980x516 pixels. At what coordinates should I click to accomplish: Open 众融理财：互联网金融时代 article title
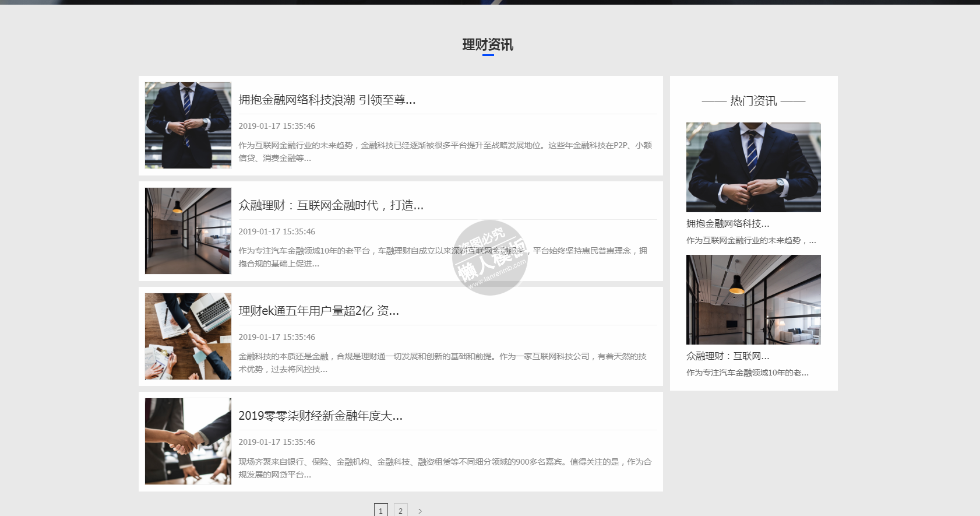click(330, 205)
